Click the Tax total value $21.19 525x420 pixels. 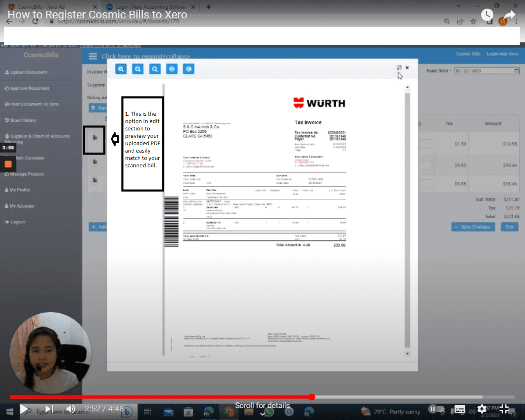513,208
